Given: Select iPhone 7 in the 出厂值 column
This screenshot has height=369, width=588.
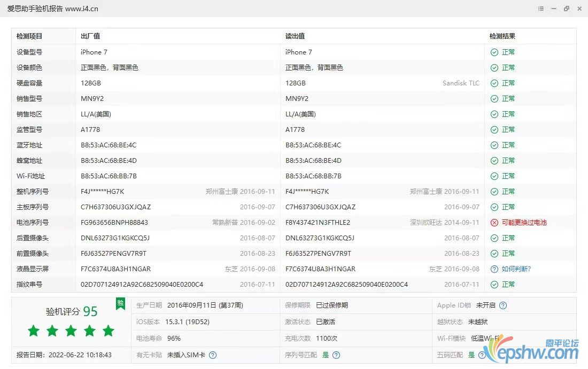Looking at the screenshot, I should [x=94, y=52].
